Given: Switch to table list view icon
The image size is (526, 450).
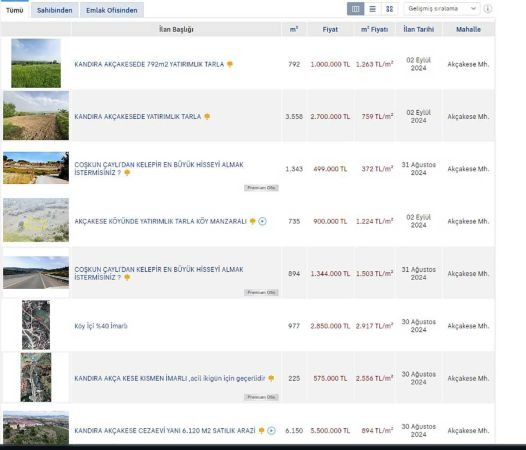Looking at the screenshot, I should [x=356, y=9].
